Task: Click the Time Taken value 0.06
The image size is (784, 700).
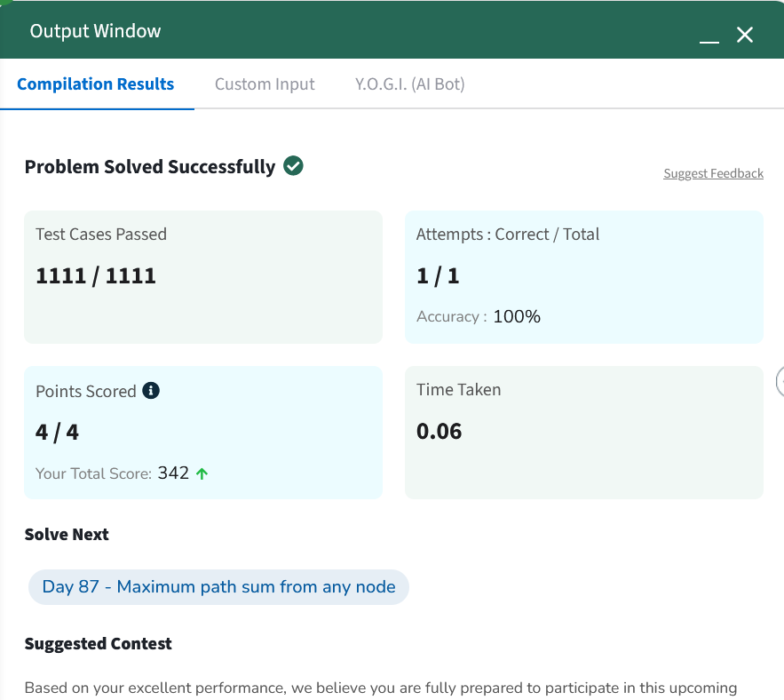Action: 439,431
